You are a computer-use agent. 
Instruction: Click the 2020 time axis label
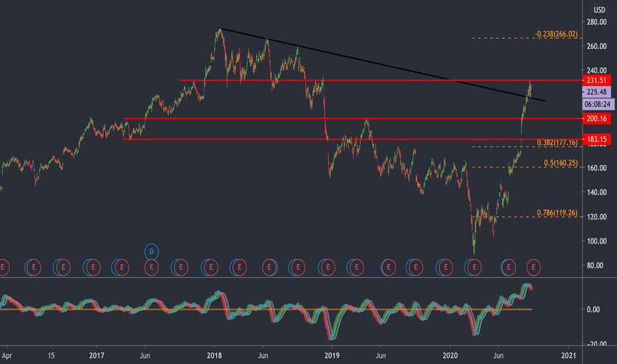(x=450, y=356)
